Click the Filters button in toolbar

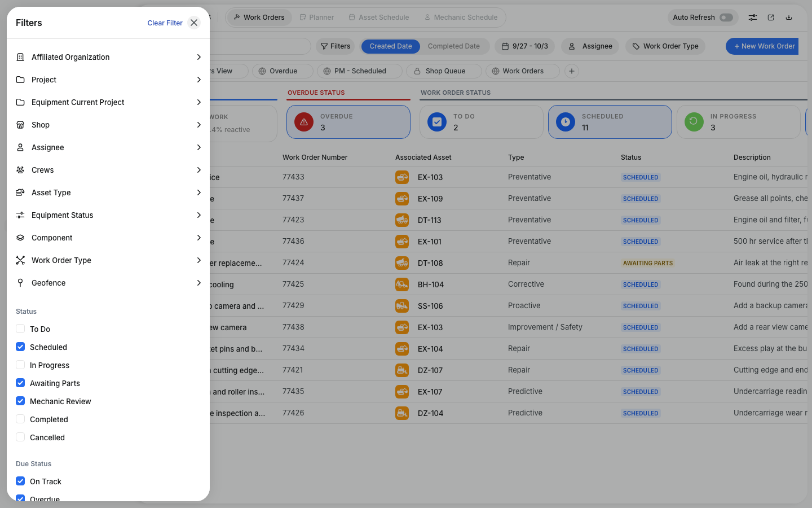[336, 46]
